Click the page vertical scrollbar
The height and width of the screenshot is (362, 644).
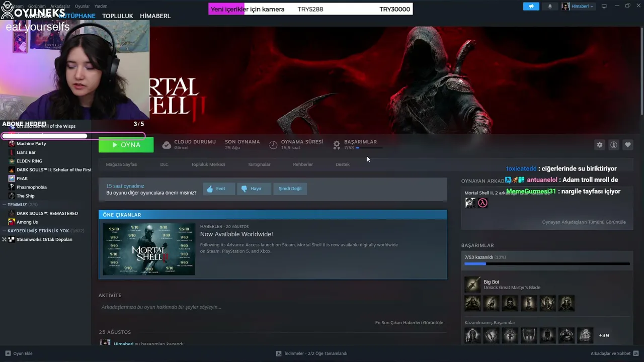(x=641, y=70)
